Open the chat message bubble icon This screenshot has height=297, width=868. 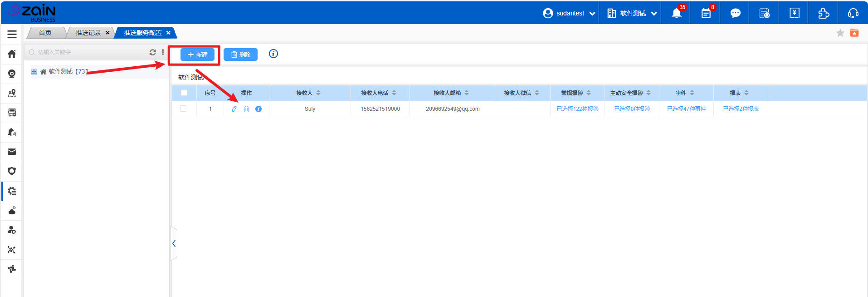click(x=735, y=13)
